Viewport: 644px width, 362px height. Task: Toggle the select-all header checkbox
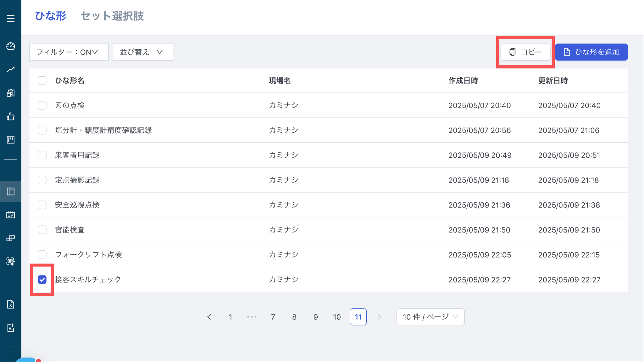(42, 80)
